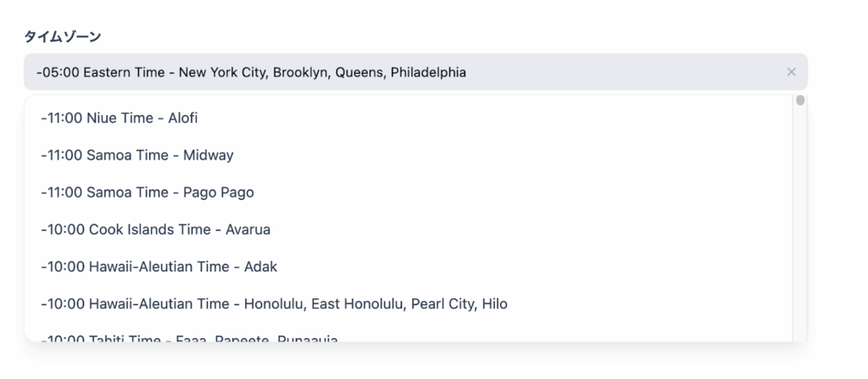
Task: Click the timezone combo box field
Action: coord(407,72)
